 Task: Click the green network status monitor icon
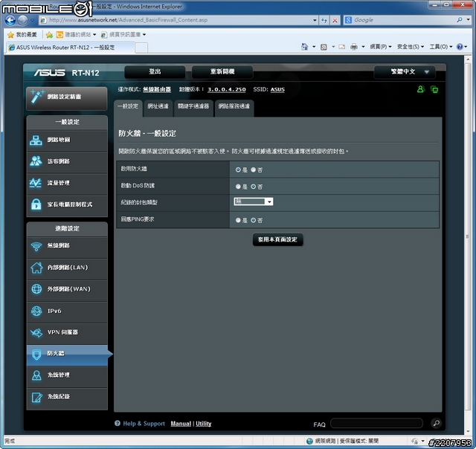434,90
